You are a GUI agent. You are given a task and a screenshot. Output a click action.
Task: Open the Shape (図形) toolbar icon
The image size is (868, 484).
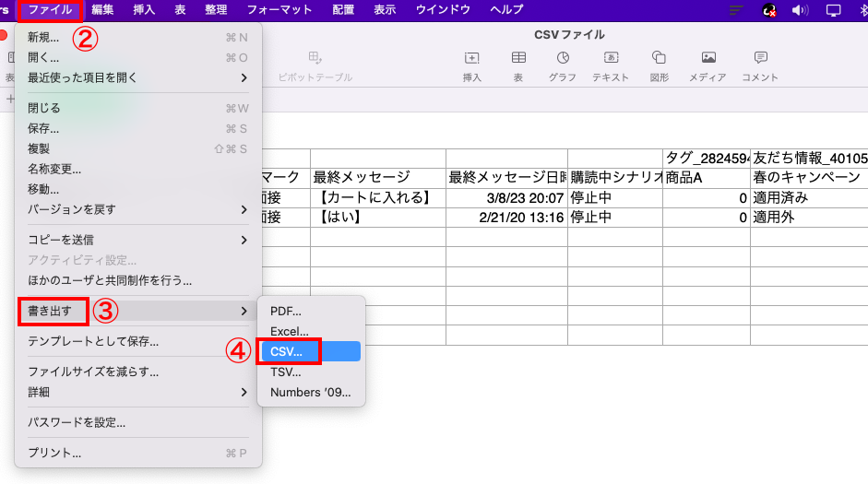click(x=659, y=57)
